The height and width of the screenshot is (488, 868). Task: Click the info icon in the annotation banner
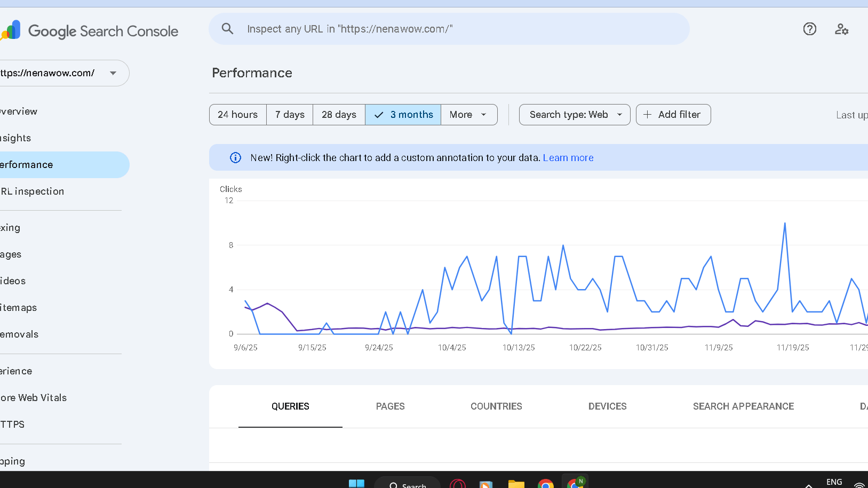click(235, 157)
